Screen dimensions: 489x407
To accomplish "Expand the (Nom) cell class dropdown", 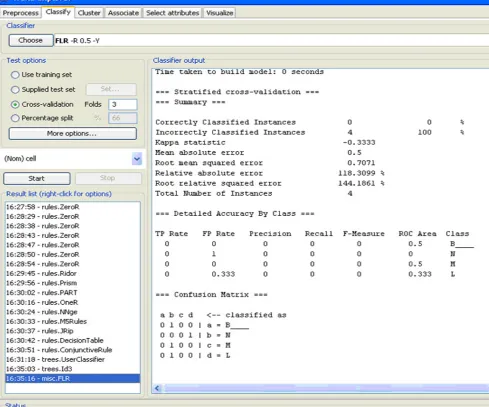I will (x=137, y=159).
